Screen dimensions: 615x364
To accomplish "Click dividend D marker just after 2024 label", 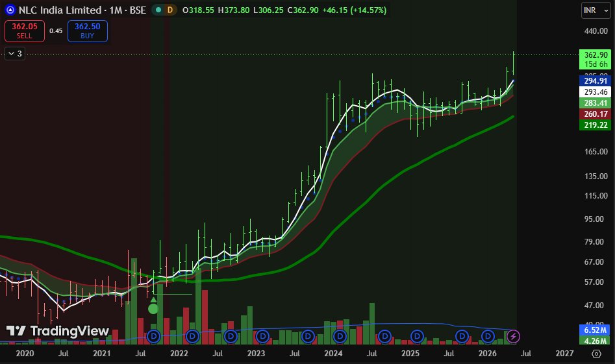I will click(340, 336).
